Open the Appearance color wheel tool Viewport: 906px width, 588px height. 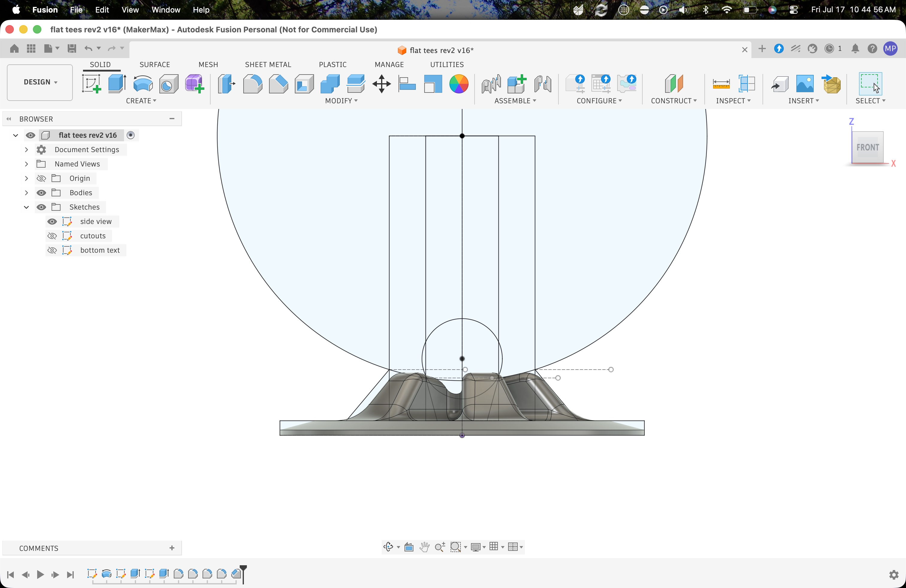459,84
